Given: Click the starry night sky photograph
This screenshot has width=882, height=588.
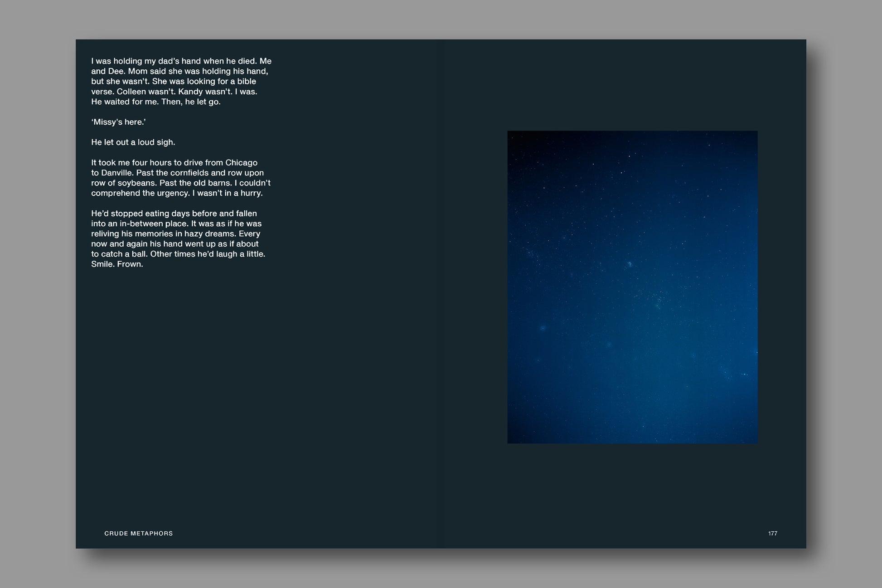Looking at the screenshot, I should click(x=632, y=287).
